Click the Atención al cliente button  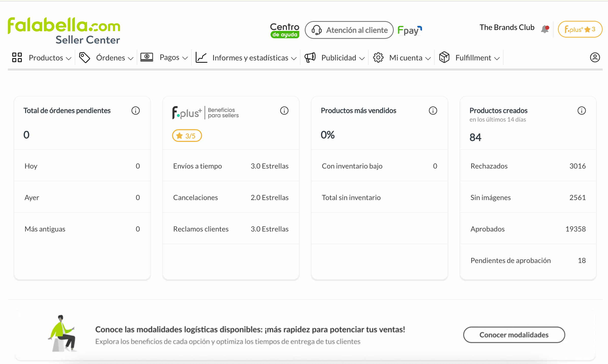point(349,30)
